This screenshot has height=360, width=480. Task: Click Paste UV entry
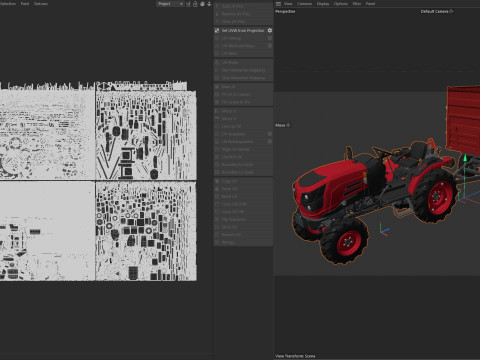pos(243,189)
